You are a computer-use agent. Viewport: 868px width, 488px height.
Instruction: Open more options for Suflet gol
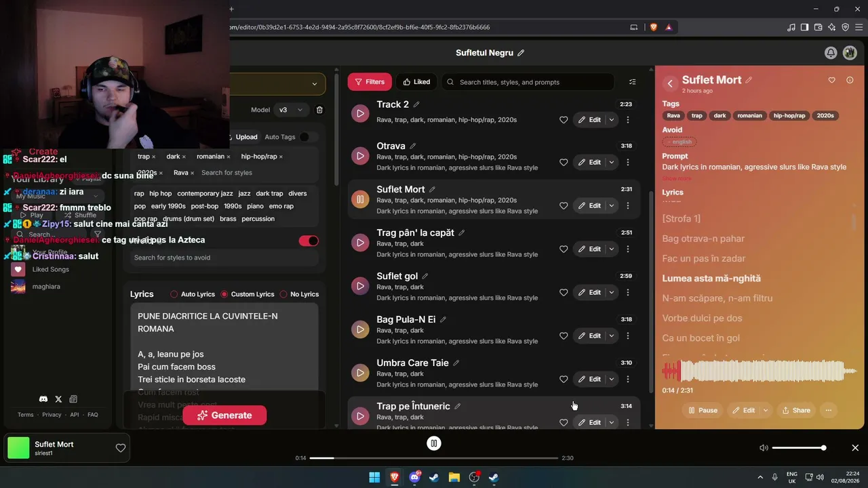[628, 292]
